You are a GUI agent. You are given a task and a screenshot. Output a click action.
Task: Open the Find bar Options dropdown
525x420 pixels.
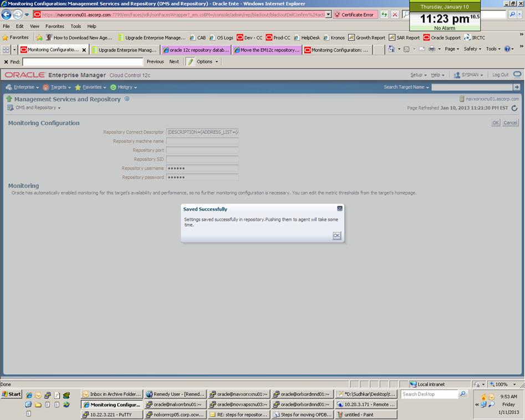207,62
